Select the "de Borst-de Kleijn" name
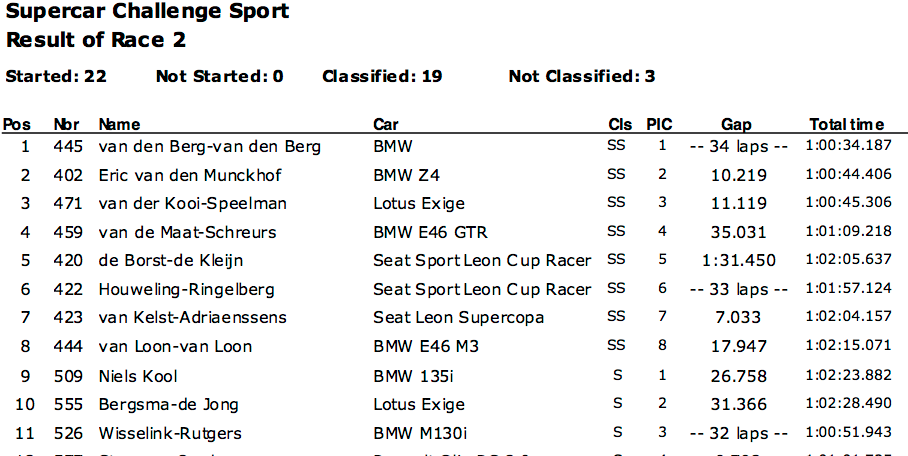 pyautogui.click(x=171, y=261)
